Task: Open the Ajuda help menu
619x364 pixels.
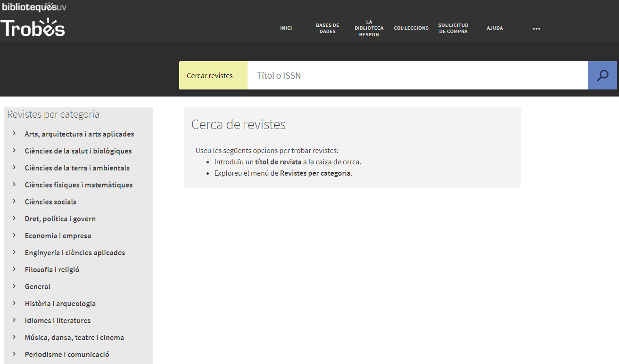Action: [495, 28]
